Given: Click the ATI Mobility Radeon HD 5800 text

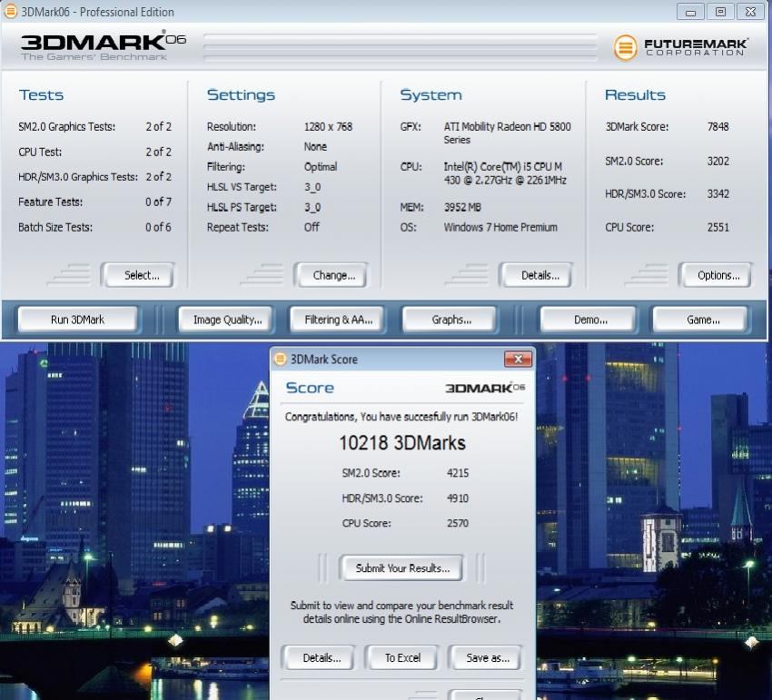Looking at the screenshot, I should pyautogui.click(x=507, y=133).
